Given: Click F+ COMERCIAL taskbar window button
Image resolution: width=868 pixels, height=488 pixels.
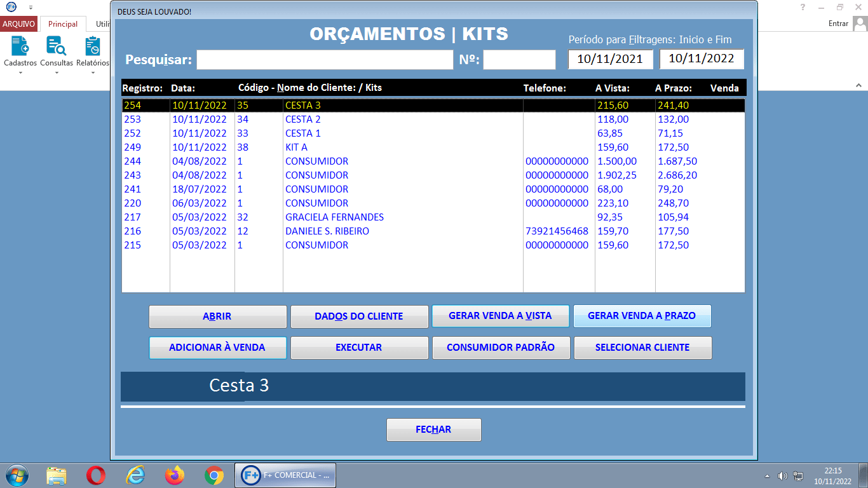Looking at the screenshot, I should pyautogui.click(x=285, y=475).
